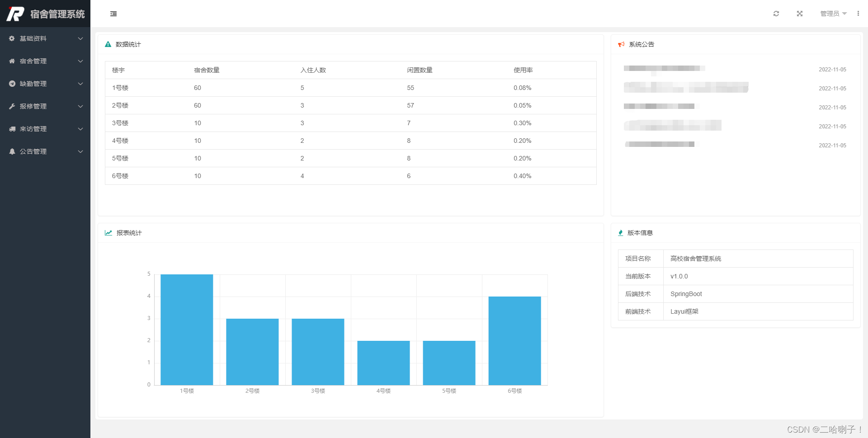Click the truck icon beside 来访管理
868x438 pixels.
[12, 129]
